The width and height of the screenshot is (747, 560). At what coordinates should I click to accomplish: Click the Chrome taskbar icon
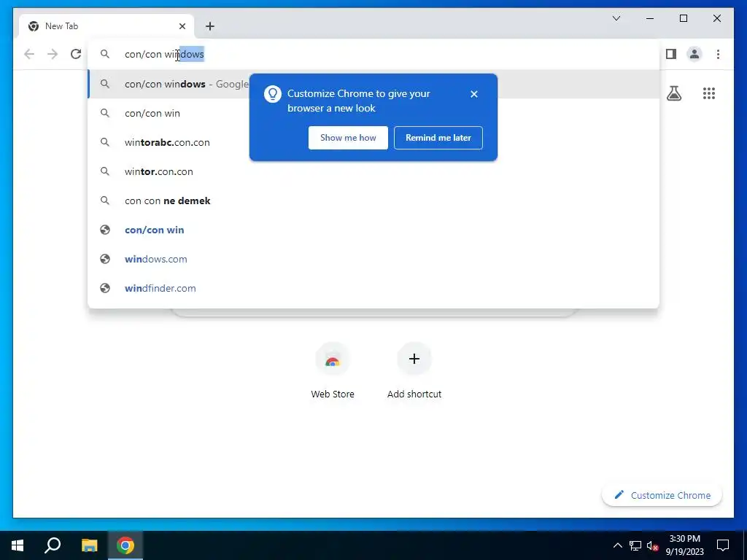point(125,545)
